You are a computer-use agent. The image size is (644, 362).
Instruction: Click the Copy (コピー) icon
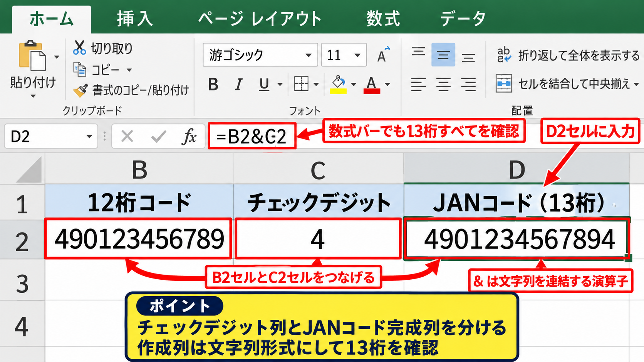coord(80,70)
